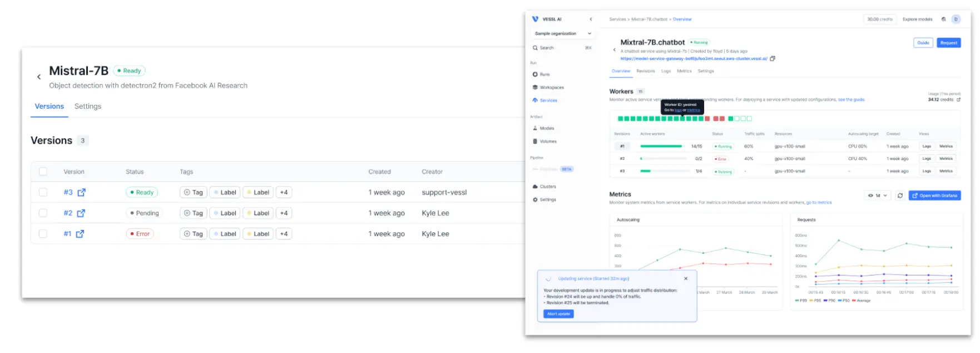
Task: Open the model-service-gateway URL
Action: click(694, 58)
